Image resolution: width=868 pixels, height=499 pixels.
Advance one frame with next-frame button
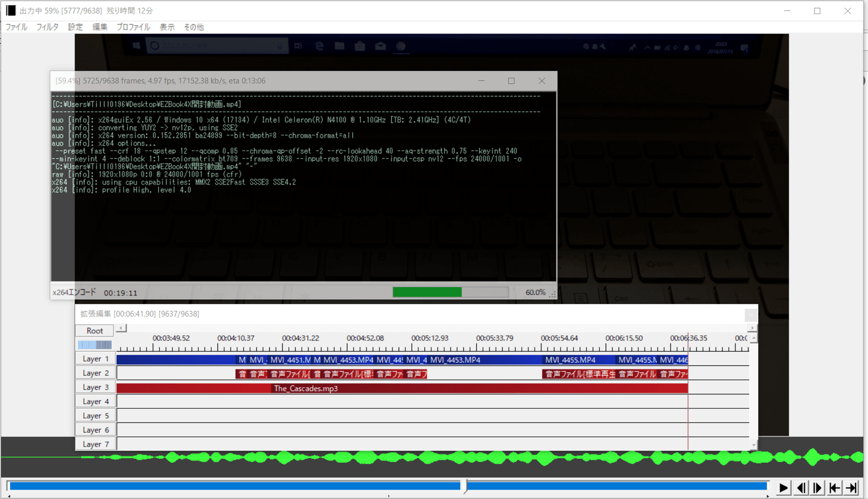pos(818,488)
